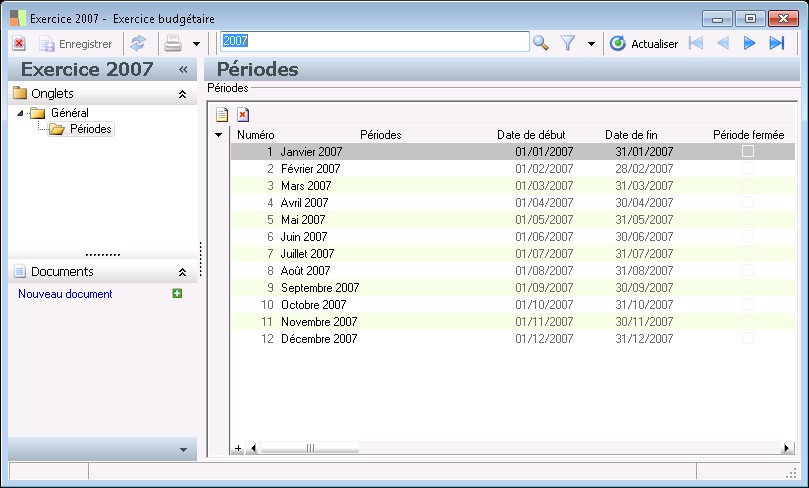Sort by Date de fin column header
Viewport: 809px width, 488px height.
pos(631,135)
